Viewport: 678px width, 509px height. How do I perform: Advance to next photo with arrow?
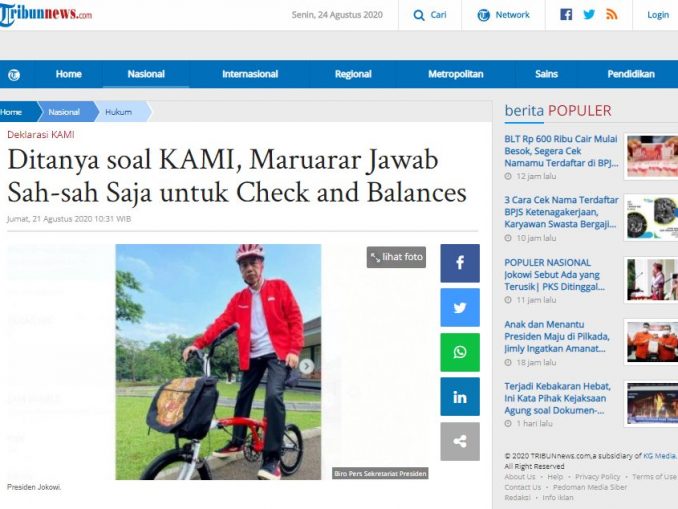click(306, 366)
